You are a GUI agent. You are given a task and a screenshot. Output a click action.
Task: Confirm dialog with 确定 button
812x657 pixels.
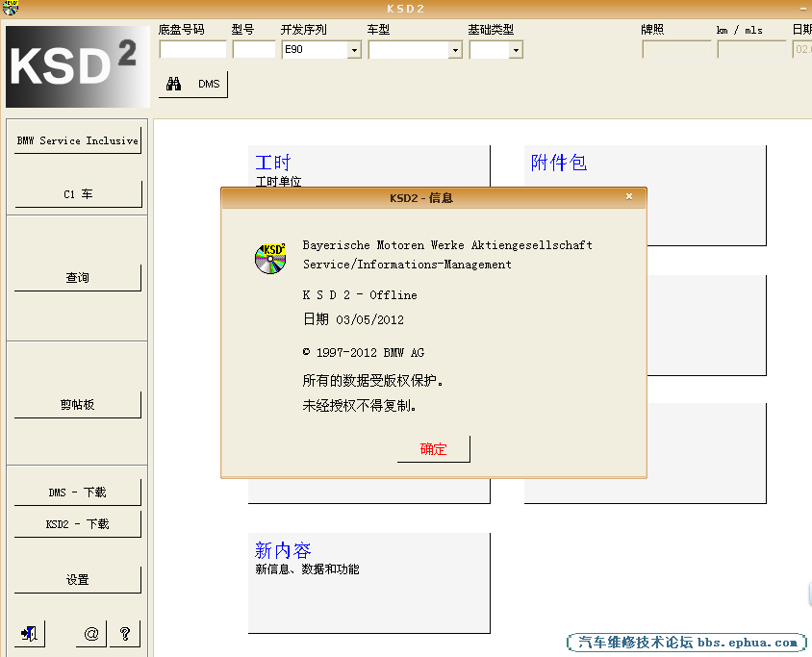tap(434, 449)
